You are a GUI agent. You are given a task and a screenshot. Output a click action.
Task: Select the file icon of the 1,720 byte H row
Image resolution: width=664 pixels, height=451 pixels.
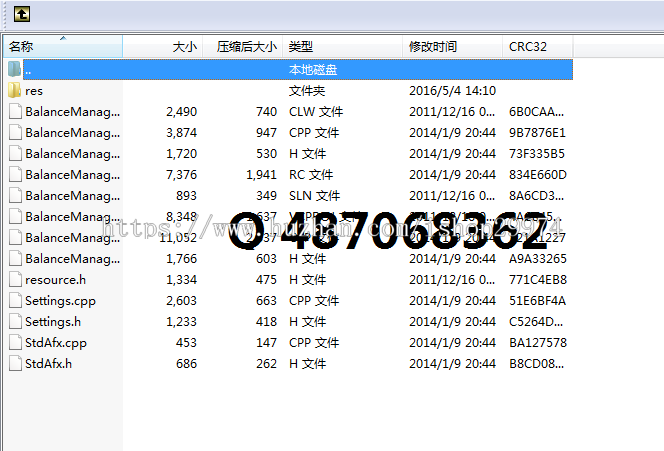tap(15, 154)
